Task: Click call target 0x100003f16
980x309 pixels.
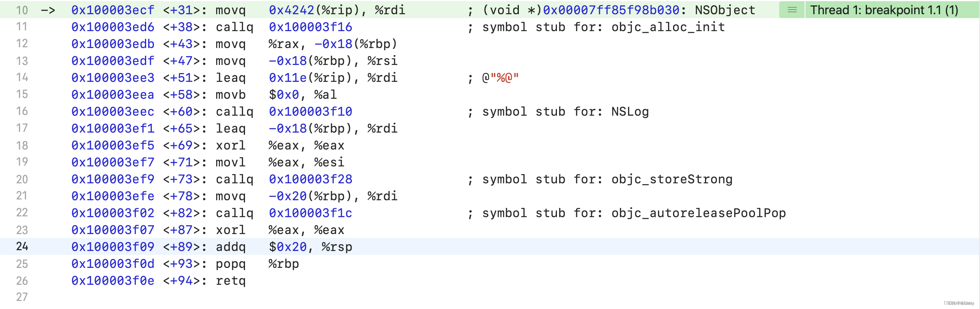Action: coord(310,27)
